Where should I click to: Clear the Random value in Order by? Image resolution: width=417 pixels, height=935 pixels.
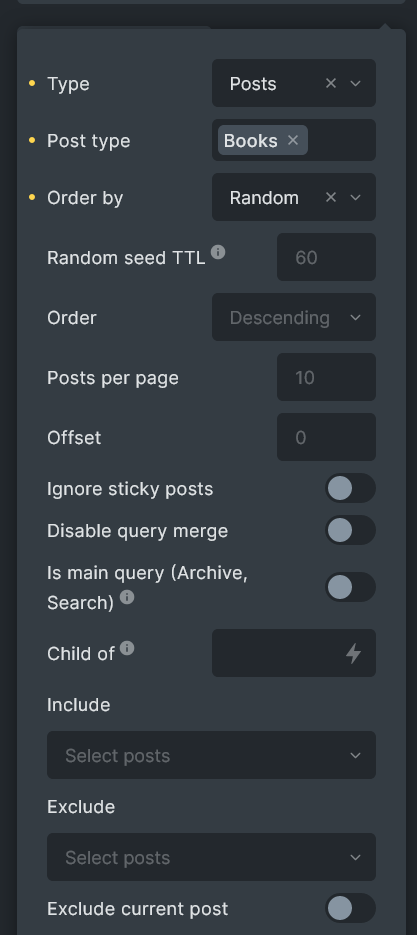[x=330, y=197]
